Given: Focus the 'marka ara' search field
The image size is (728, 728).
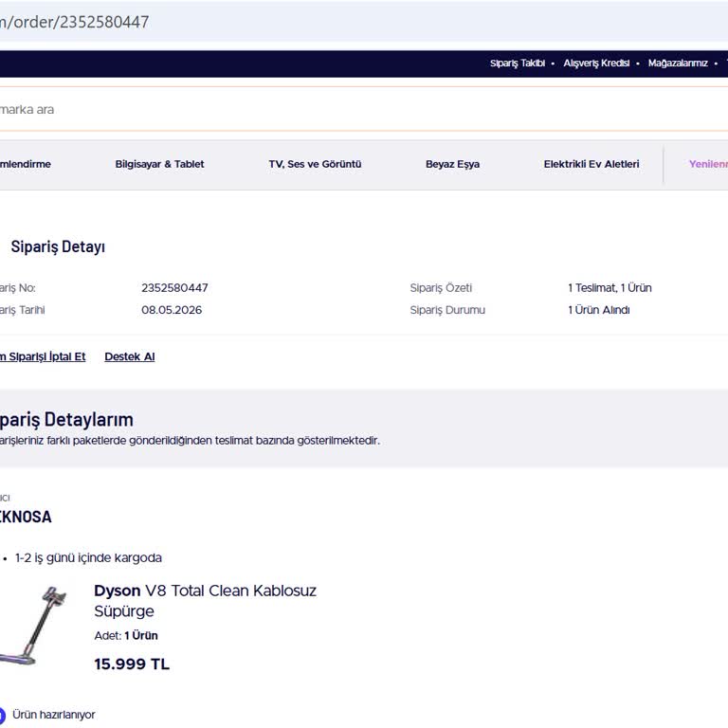Looking at the screenshot, I should [x=364, y=110].
